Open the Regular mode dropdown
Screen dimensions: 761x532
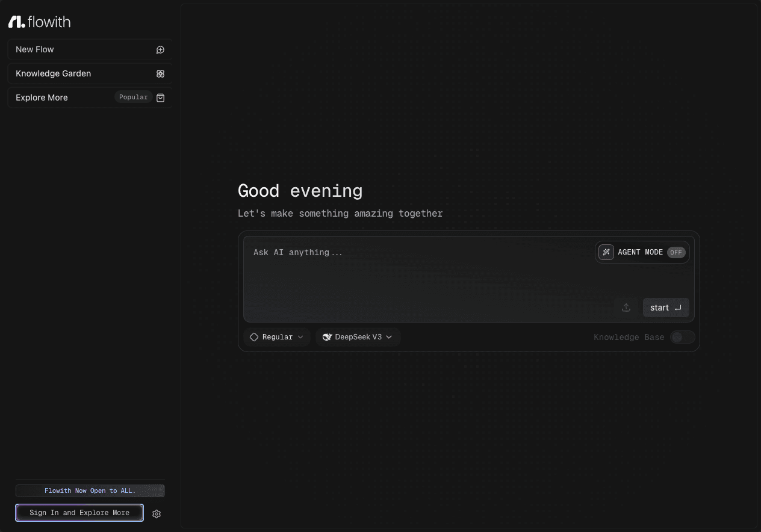[x=277, y=337]
